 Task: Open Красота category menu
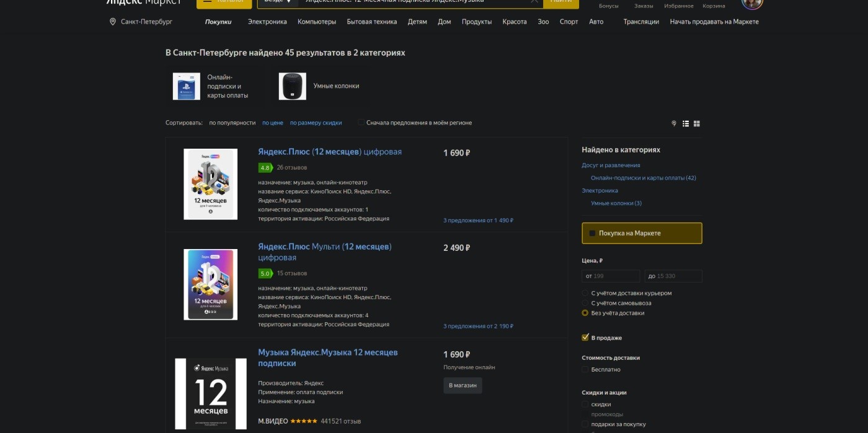515,22
